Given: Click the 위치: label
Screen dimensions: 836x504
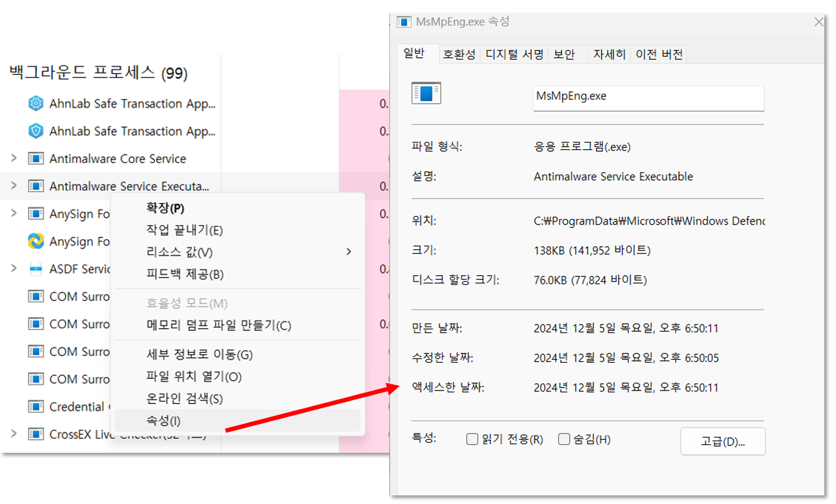Looking at the screenshot, I should pyautogui.click(x=424, y=221).
